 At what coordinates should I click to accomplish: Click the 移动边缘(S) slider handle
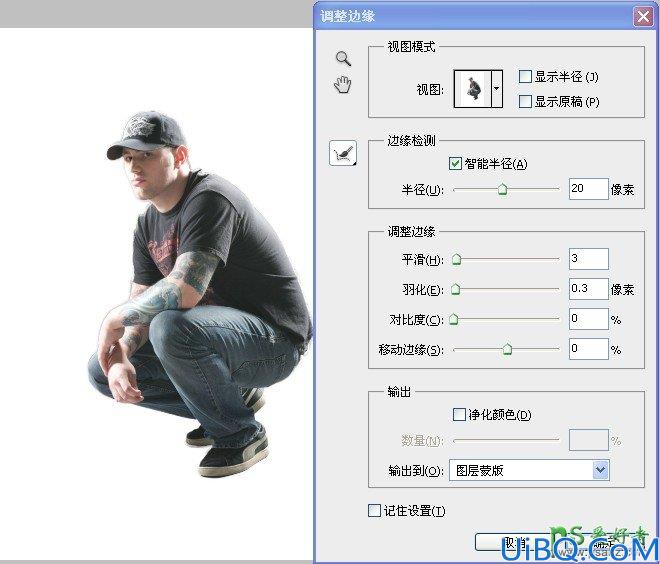[x=507, y=349]
